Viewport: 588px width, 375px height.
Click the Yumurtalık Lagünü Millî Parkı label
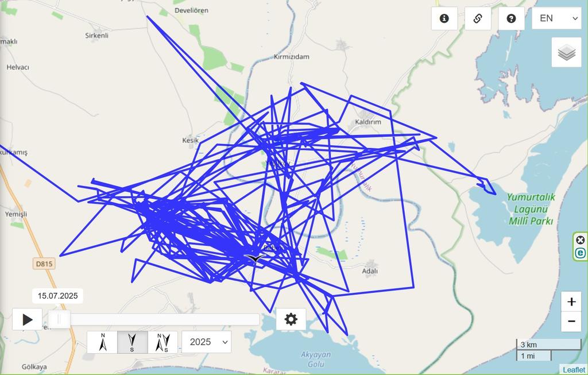531,209
